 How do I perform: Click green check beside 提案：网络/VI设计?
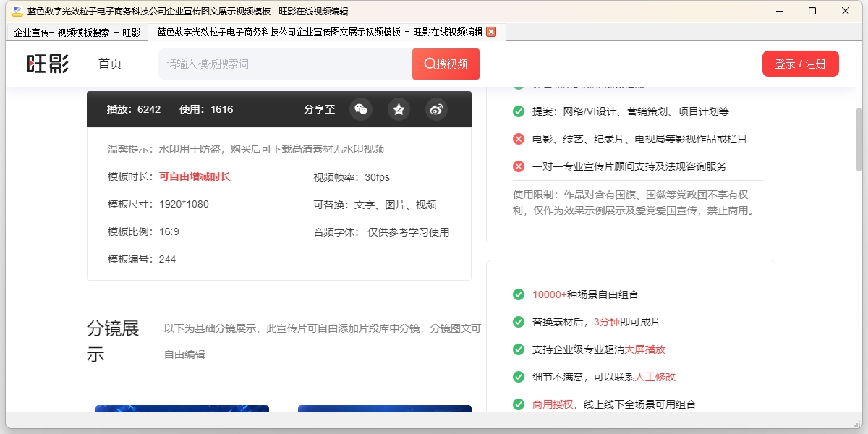click(x=519, y=111)
